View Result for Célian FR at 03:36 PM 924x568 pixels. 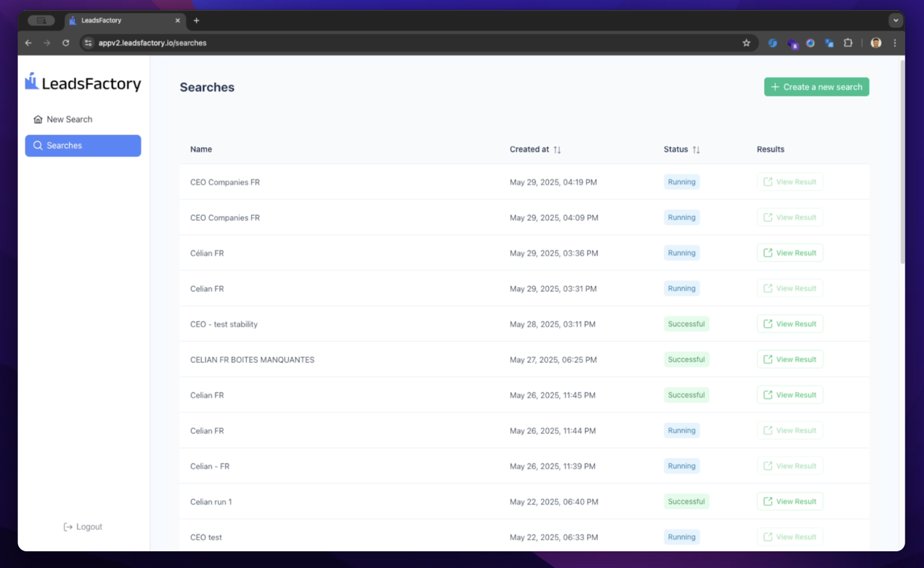[x=790, y=253]
